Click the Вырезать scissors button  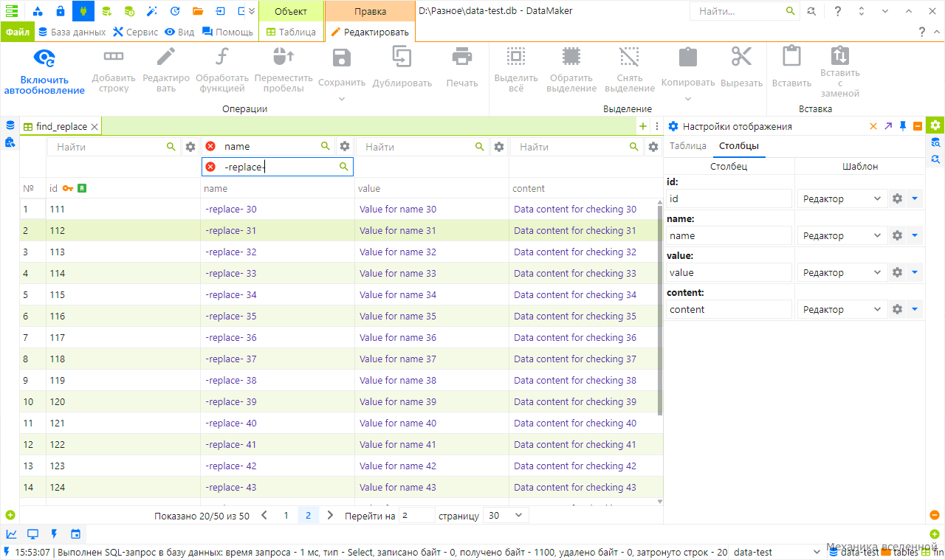pos(741,68)
